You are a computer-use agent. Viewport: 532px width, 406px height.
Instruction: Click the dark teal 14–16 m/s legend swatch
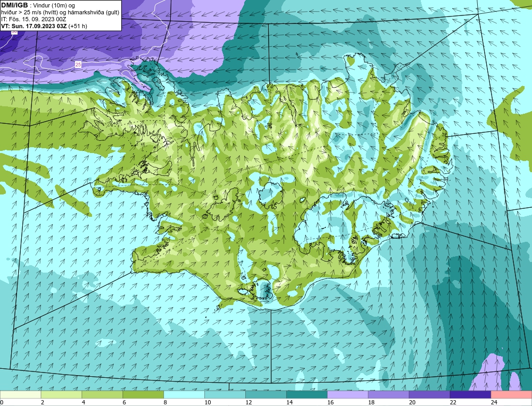(x=307, y=395)
